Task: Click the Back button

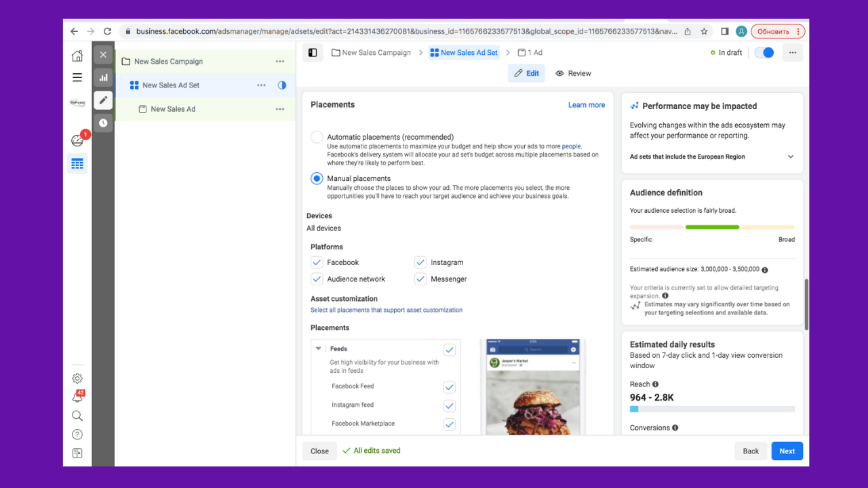Action: [x=751, y=451]
